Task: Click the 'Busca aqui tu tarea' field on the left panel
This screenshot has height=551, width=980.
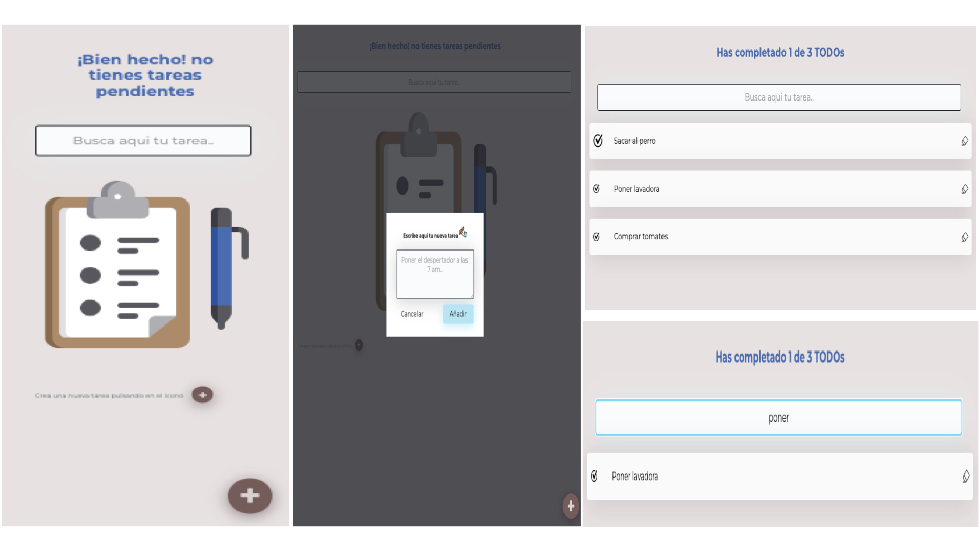Action: 143,140
